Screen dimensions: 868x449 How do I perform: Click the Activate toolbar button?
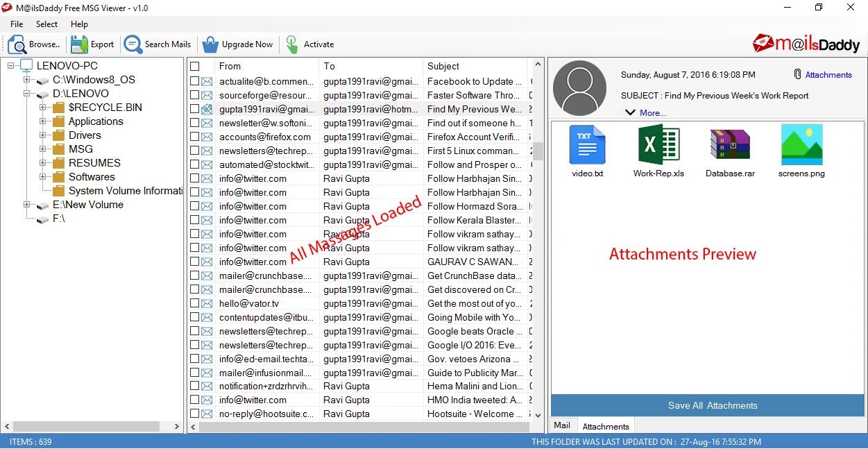(x=310, y=44)
